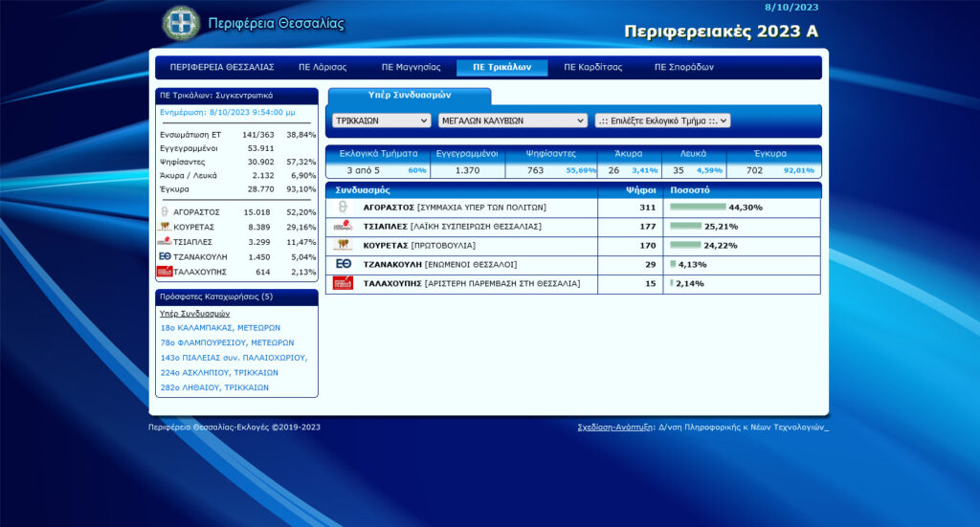Click ΤΖΑΝΑΚΟΥΛΗ ΕΘ icon in summary panel
Viewport: 980px width, 527px height.
(x=165, y=256)
